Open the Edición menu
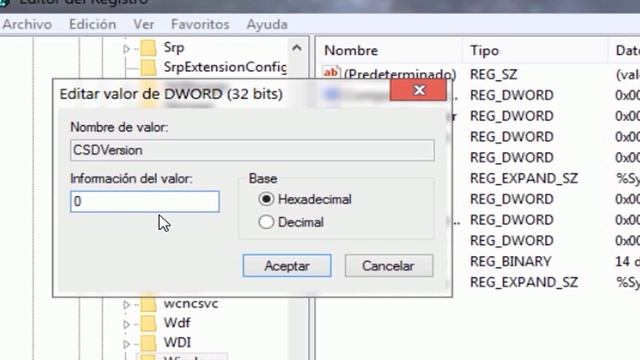 point(92,24)
